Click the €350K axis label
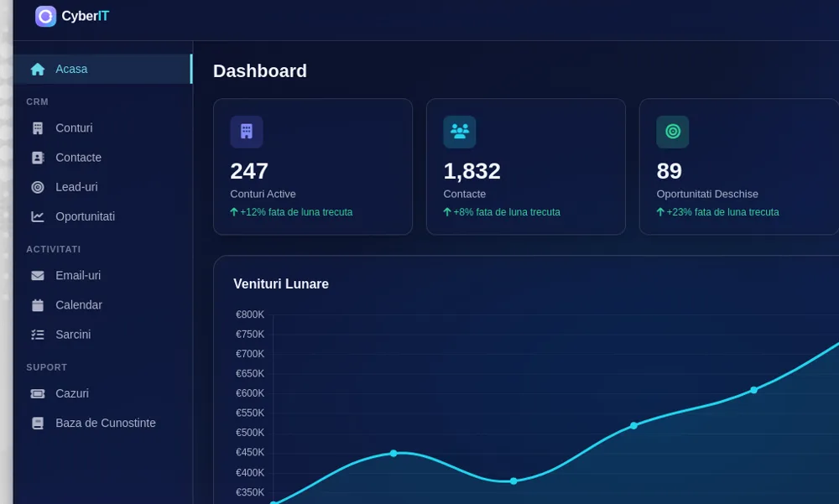 coord(250,492)
